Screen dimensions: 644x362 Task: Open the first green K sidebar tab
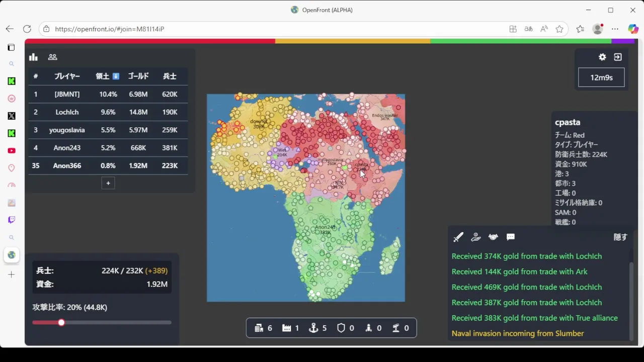[x=12, y=81]
